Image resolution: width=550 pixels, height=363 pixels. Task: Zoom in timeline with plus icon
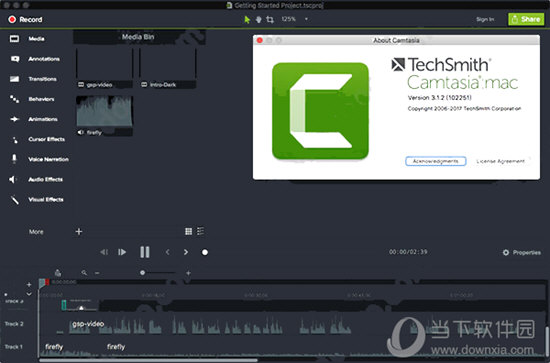click(x=188, y=273)
